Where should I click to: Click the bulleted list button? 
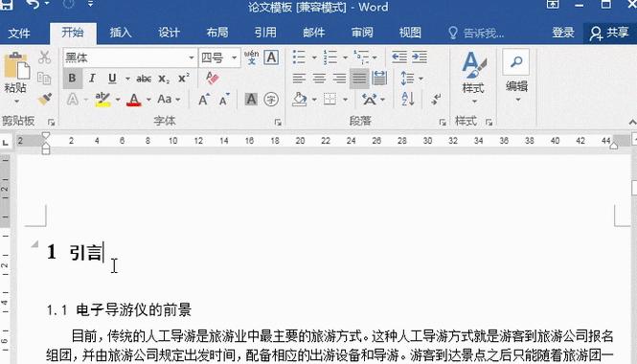click(x=300, y=57)
